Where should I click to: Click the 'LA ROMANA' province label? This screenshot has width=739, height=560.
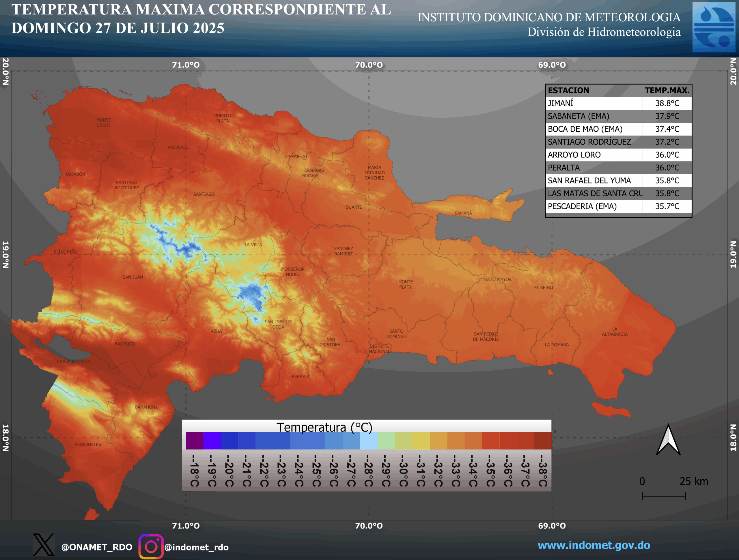point(557,344)
